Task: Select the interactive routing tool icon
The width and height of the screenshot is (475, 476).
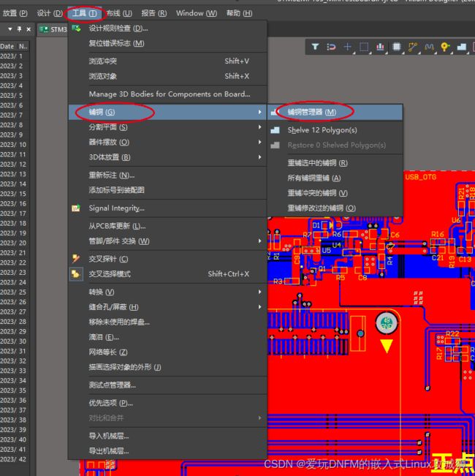Action: (x=412, y=47)
